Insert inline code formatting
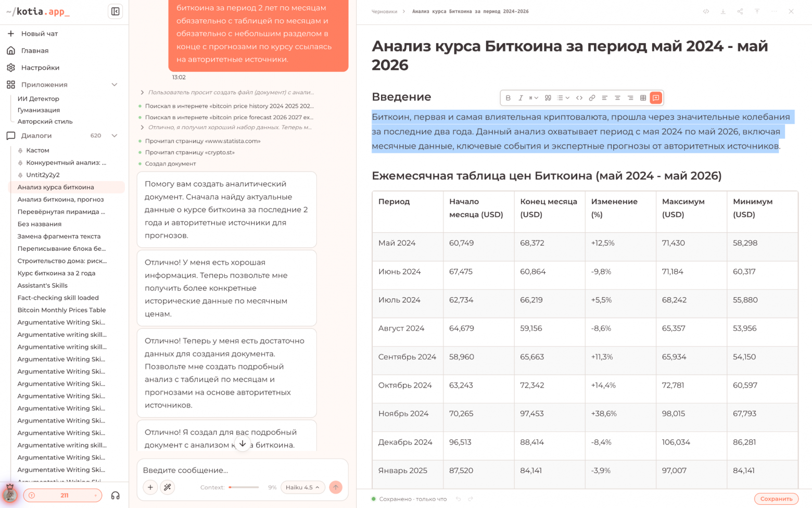The image size is (812, 508). [579, 98]
